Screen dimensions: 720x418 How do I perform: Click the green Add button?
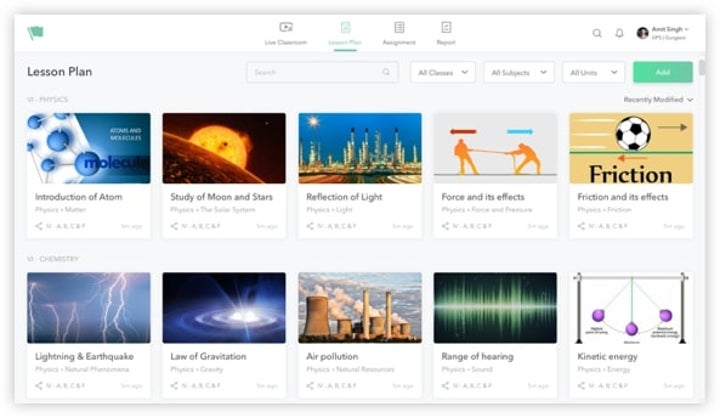click(x=662, y=72)
